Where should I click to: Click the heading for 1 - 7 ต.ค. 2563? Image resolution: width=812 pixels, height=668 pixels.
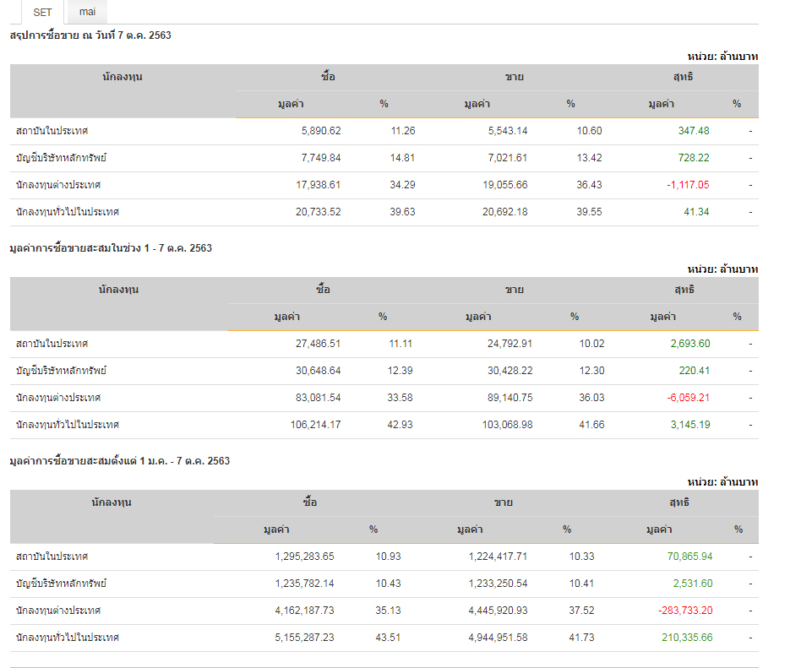tap(111, 247)
